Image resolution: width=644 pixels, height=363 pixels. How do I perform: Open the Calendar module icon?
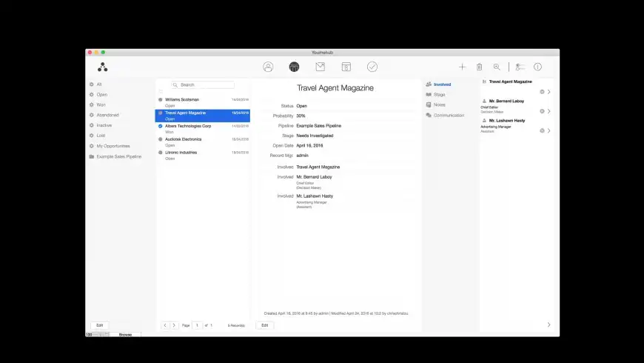[346, 67]
